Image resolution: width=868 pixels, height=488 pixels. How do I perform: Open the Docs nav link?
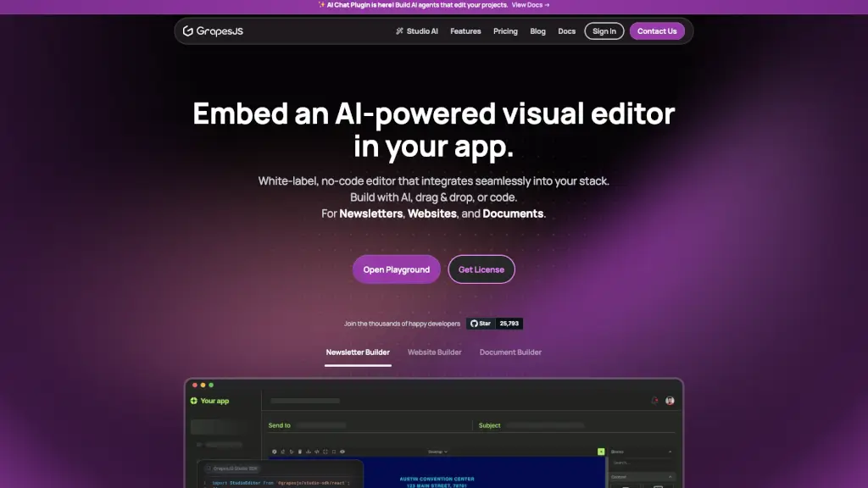(x=566, y=31)
